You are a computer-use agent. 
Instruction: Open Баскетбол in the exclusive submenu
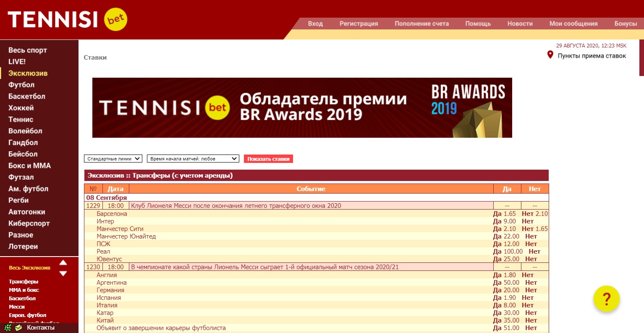[x=22, y=299]
